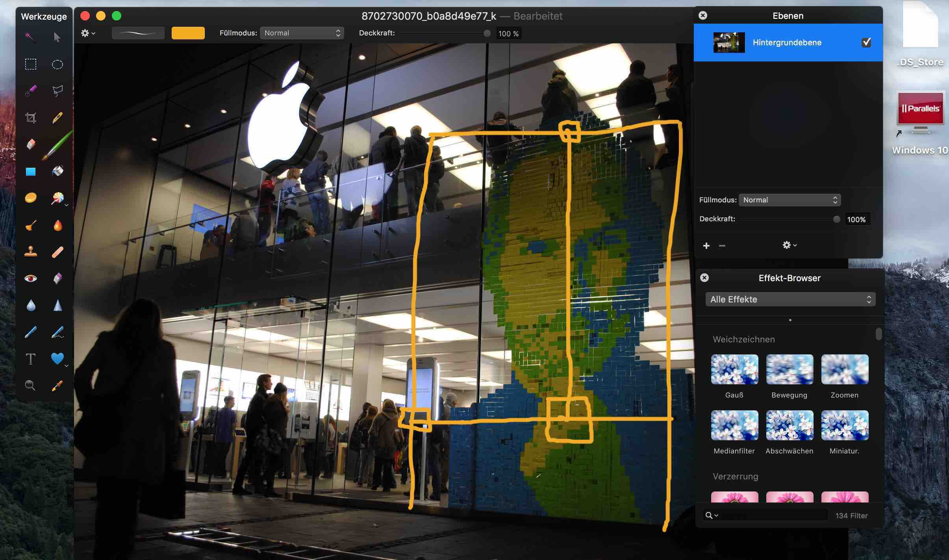Screen dimensions: 949x560
Task: Toggle visibility checkbox of Hintergrundebene
Action: pyautogui.click(x=866, y=42)
